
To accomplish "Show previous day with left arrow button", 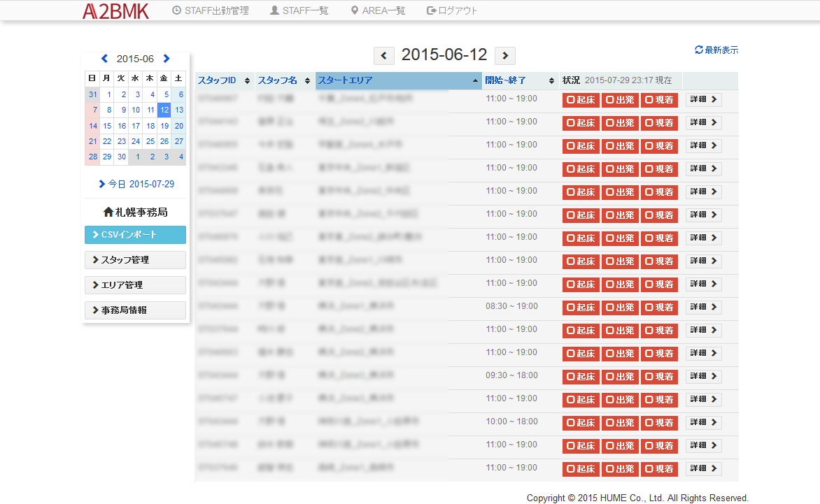I will tap(384, 56).
